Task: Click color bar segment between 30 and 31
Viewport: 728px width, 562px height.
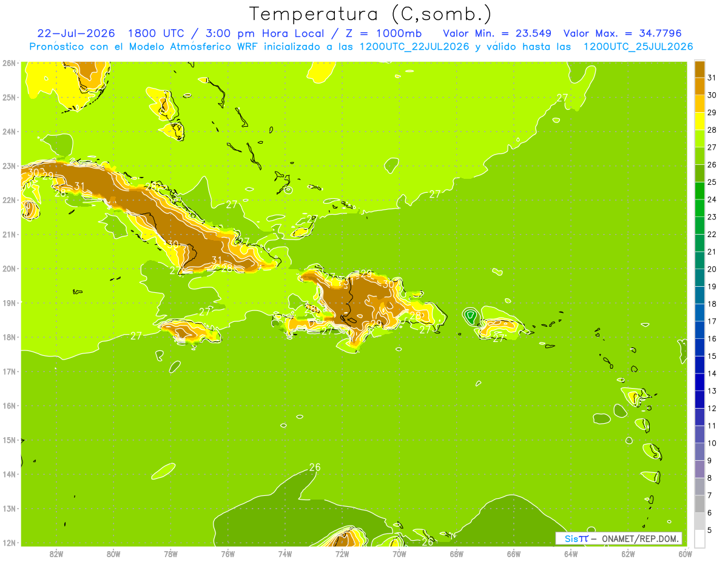Action: (699, 87)
